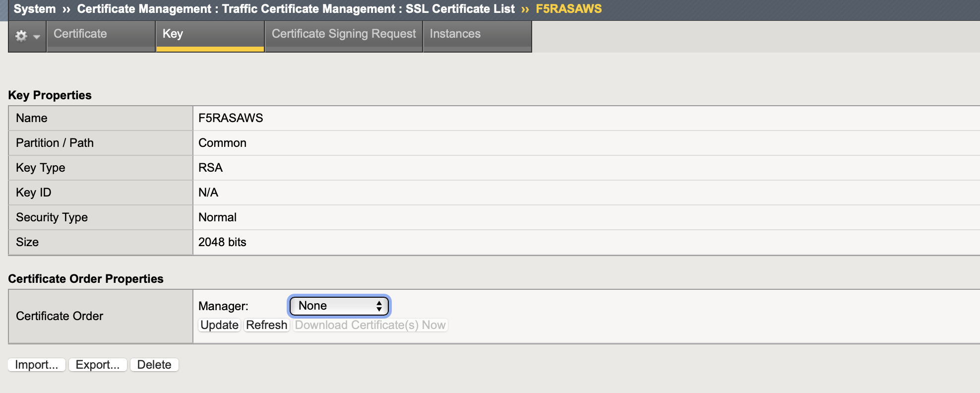Delete the F5RASAWS key
This screenshot has width=980, height=393.
[x=154, y=365]
